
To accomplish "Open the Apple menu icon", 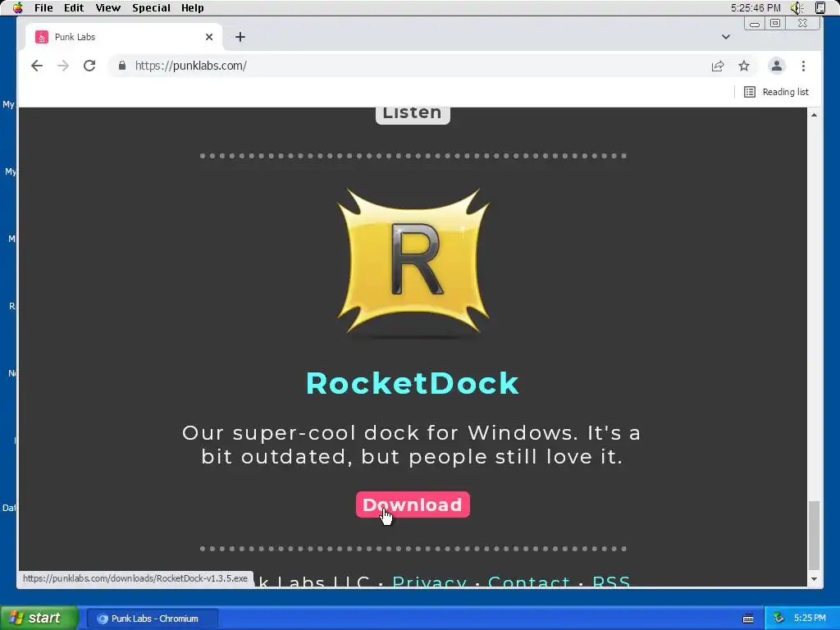I will [18, 7].
